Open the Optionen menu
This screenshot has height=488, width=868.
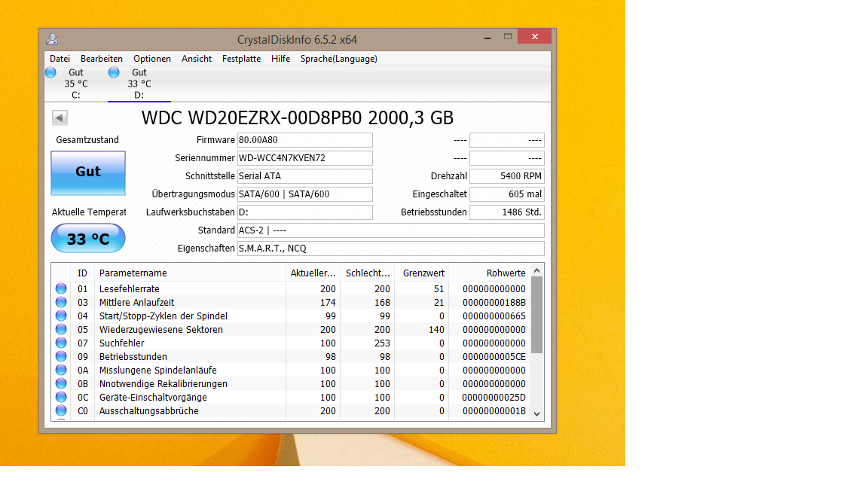(x=151, y=59)
